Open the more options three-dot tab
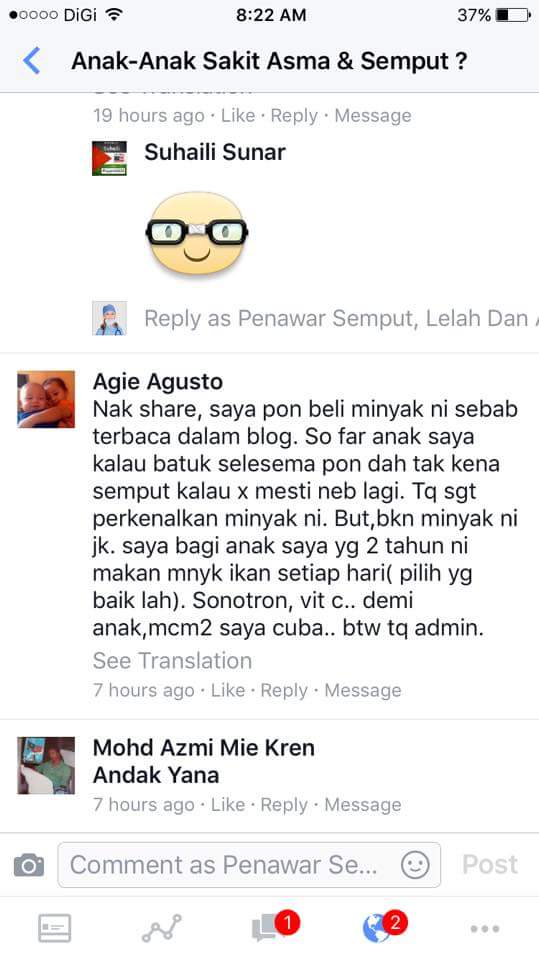The height and width of the screenshot is (960, 539). point(484,929)
